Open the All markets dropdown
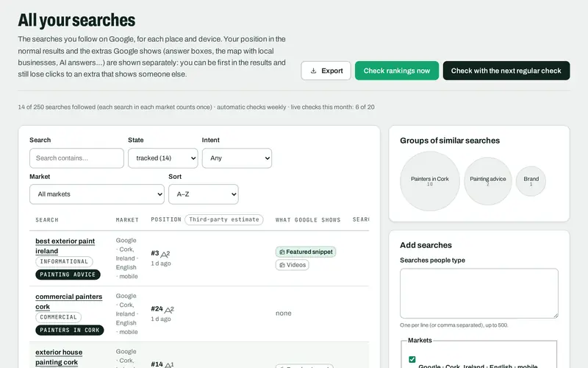588x368 pixels. pyautogui.click(x=97, y=194)
